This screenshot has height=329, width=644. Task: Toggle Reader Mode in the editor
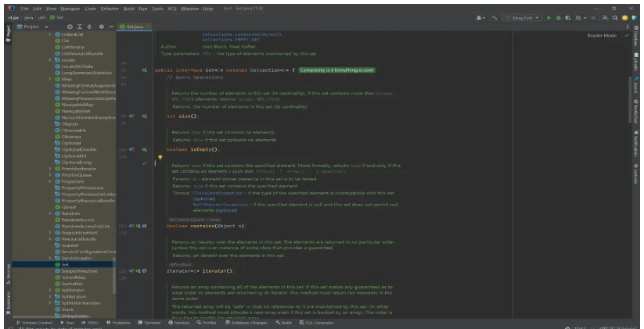click(602, 36)
